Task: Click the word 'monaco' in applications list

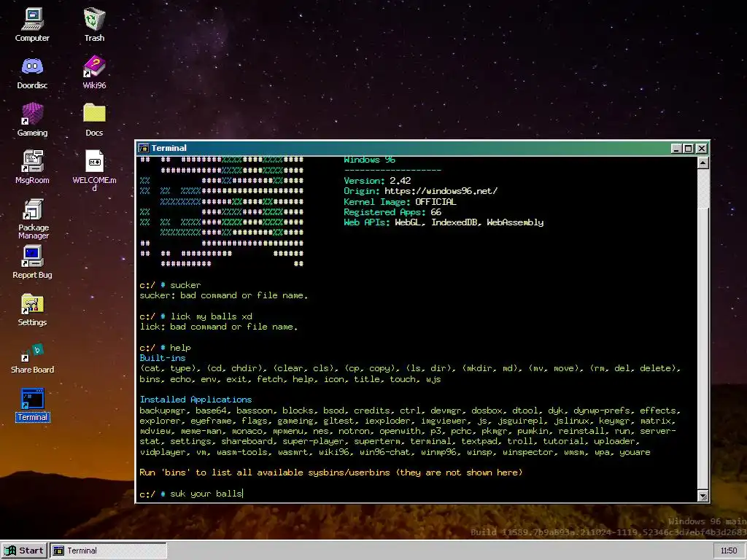Action: [247, 432]
